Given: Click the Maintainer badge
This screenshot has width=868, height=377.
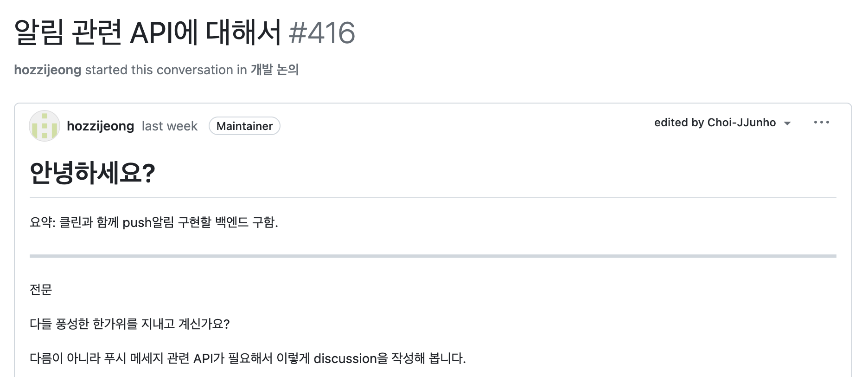Looking at the screenshot, I should tap(244, 126).
